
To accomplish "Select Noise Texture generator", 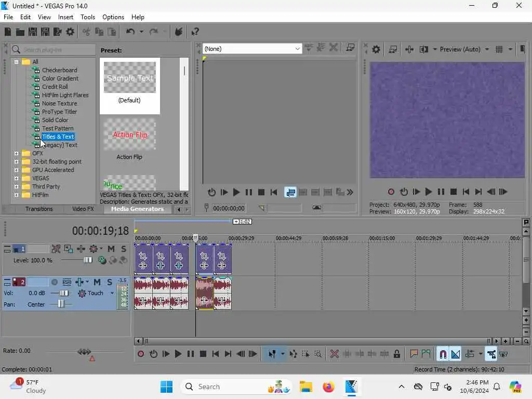I will [59, 103].
